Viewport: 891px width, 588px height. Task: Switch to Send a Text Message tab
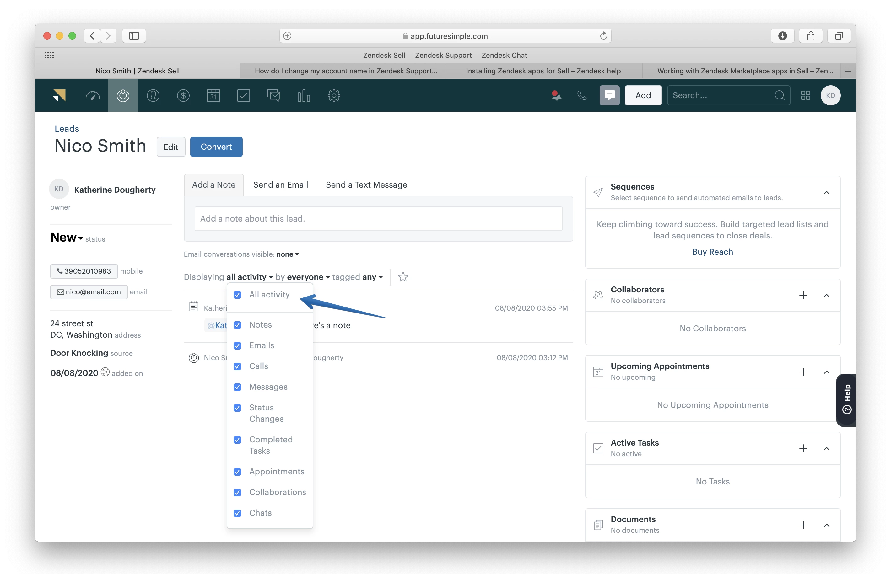(x=366, y=185)
